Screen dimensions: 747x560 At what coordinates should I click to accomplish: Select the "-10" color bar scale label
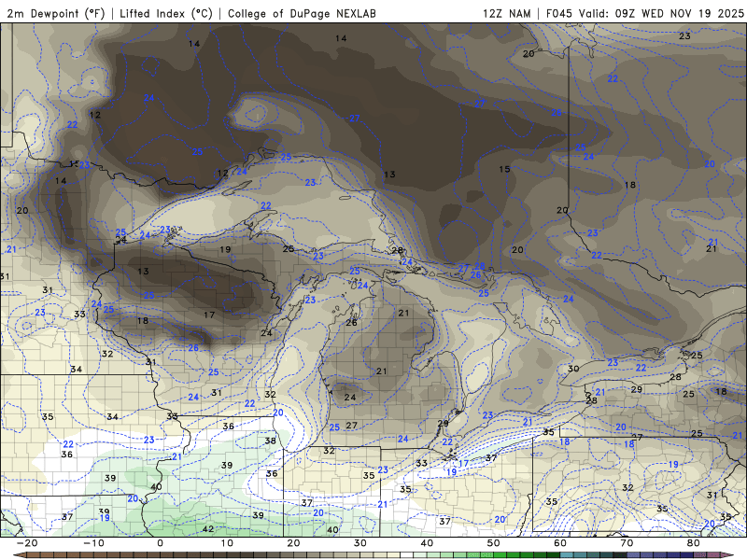[x=93, y=543]
